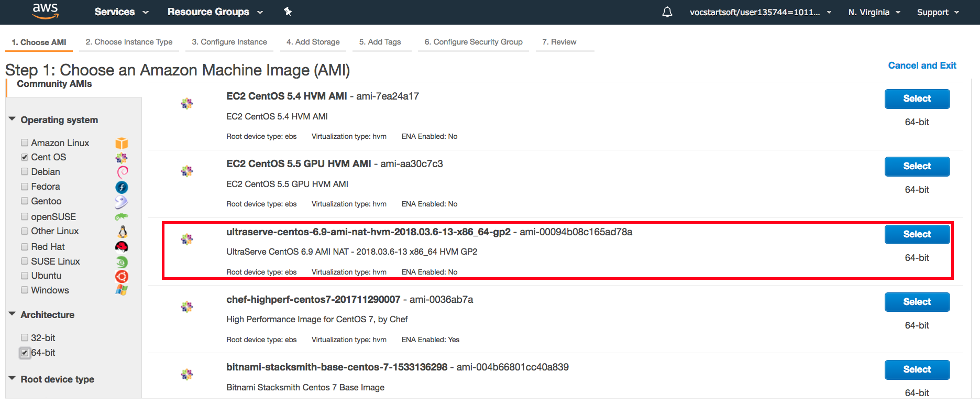Click CentOS icon beside CentOS 5.5 GPU AMI
This screenshot has width=980, height=404.
pos(187,171)
